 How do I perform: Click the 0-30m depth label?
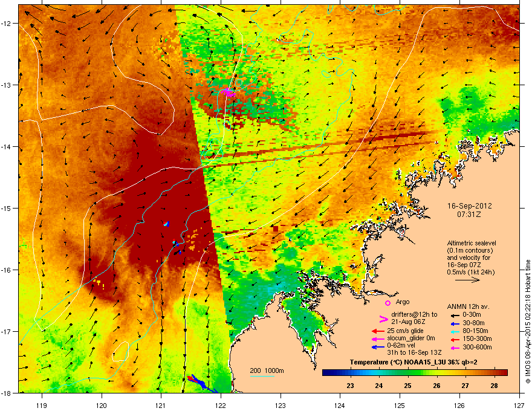tap(472, 315)
